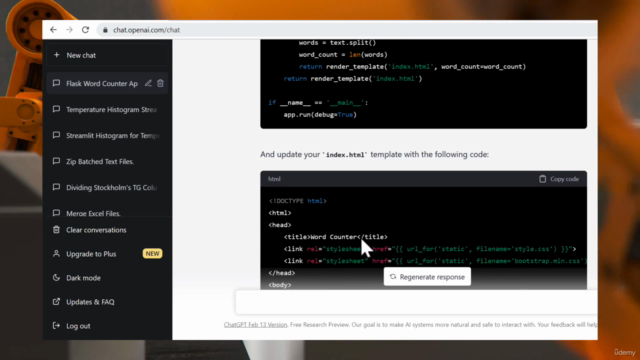Image resolution: width=640 pixels, height=360 pixels.
Task: Click the chat message input box
Action: [x=416, y=302]
